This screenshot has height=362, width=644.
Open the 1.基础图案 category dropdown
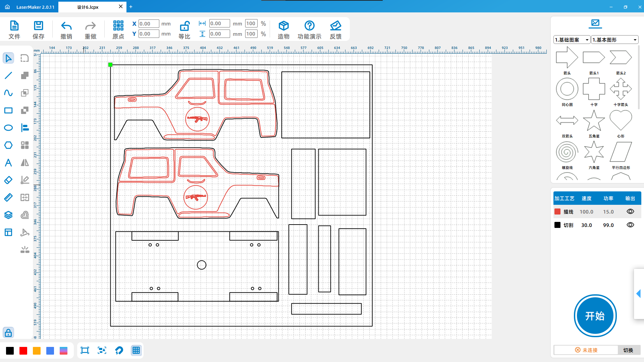coord(572,40)
